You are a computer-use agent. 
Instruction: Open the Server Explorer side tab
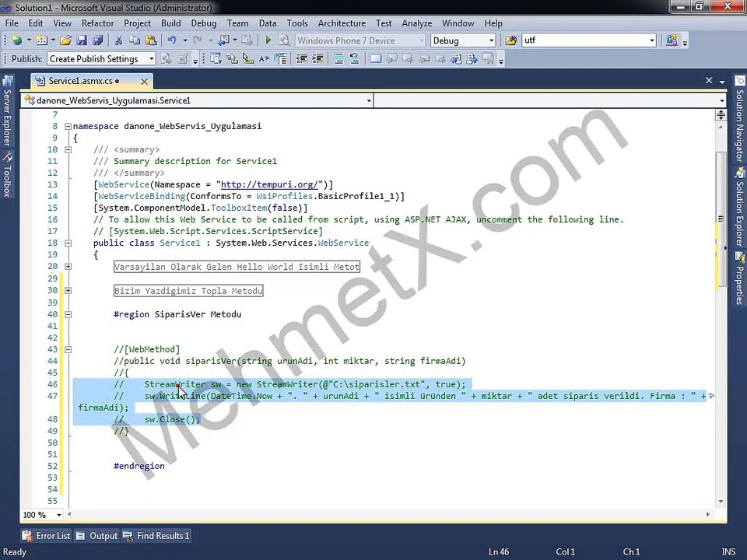pos(7,111)
